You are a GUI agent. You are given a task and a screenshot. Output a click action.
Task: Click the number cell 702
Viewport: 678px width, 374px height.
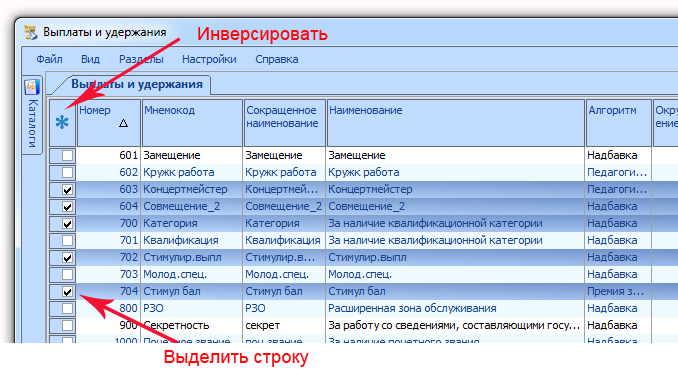tap(109, 257)
